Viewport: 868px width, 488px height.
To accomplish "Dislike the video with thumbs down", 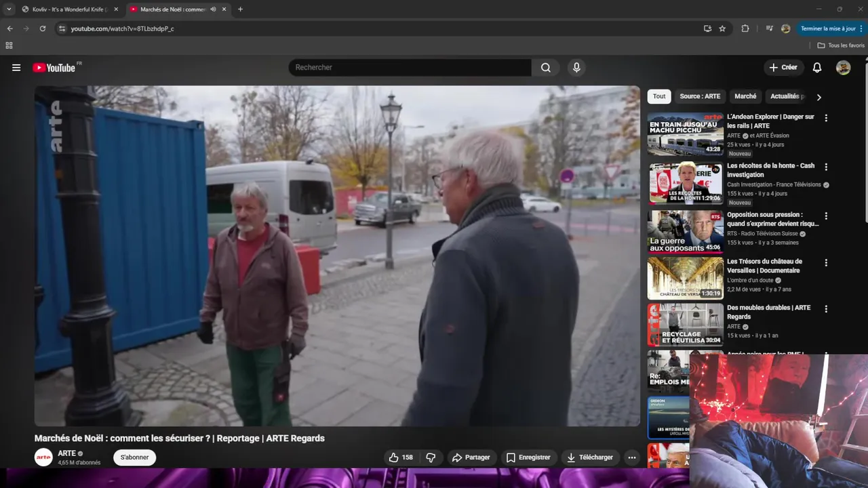I will [431, 457].
